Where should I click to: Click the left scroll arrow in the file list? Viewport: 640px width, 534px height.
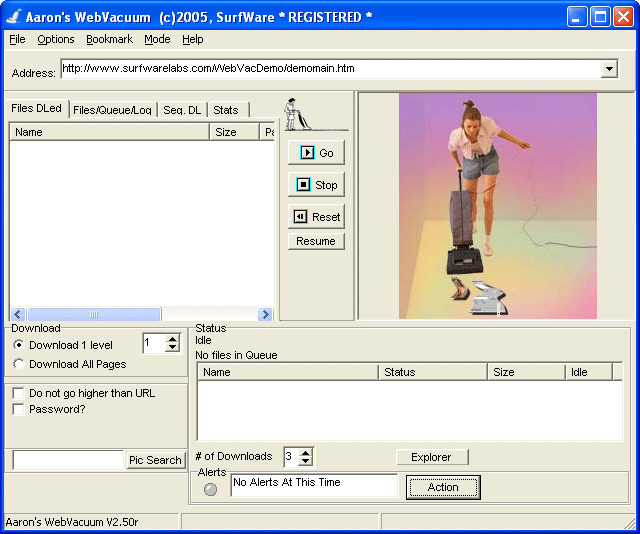click(18, 314)
